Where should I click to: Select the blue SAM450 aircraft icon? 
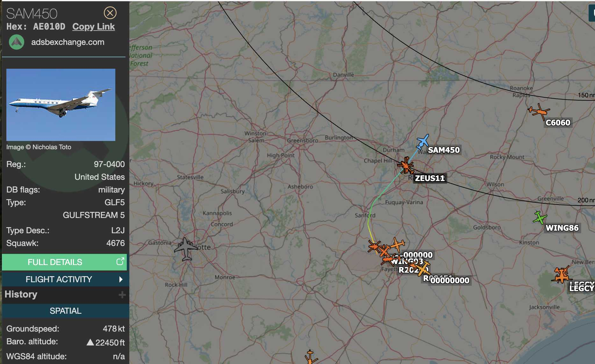(x=422, y=142)
